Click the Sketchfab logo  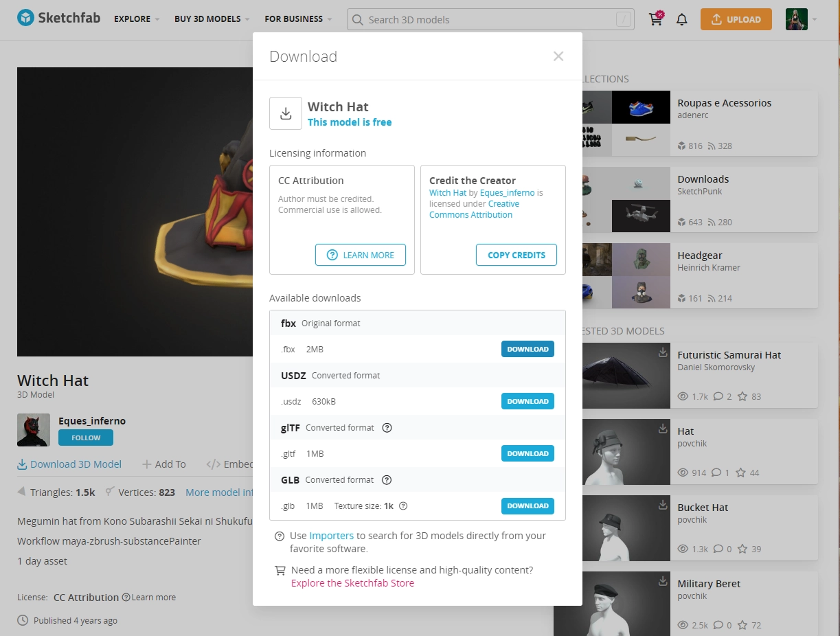pyautogui.click(x=58, y=19)
